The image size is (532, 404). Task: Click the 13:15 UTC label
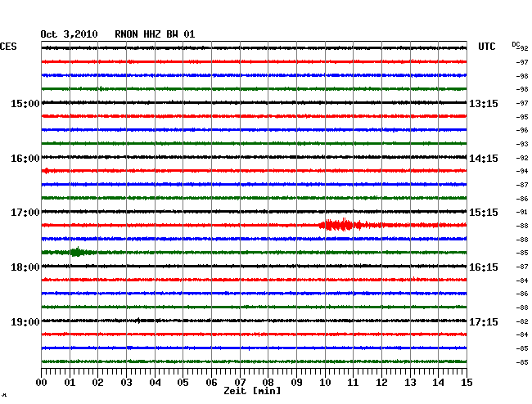point(484,103)
